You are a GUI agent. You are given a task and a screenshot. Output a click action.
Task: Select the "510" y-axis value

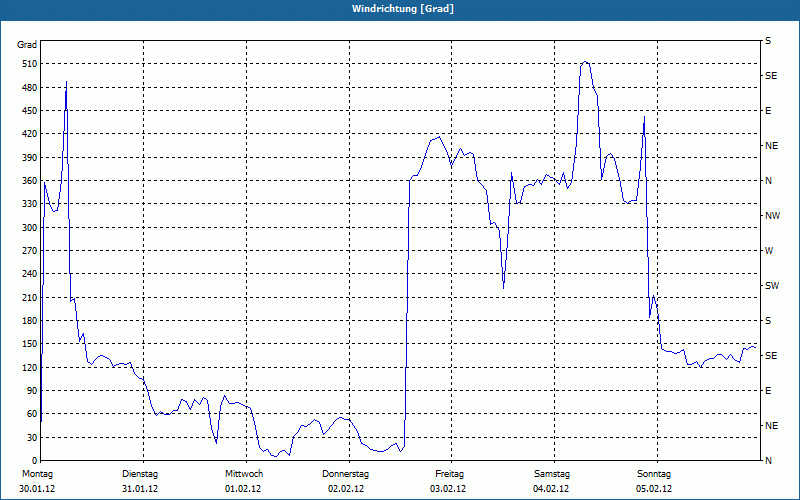coord(29,64)
